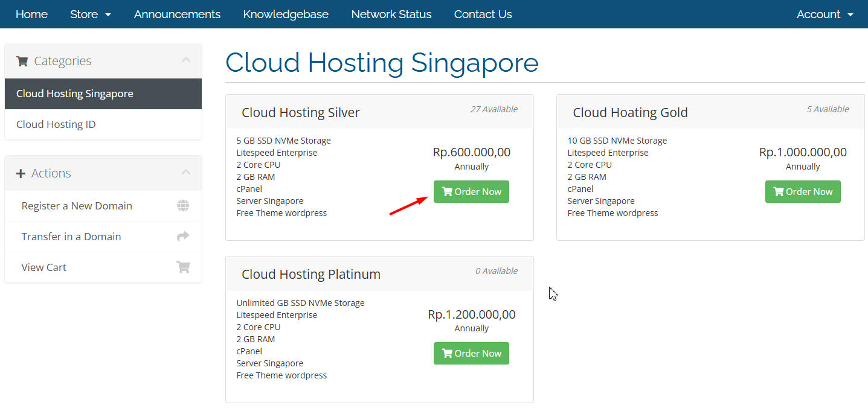Click cart icon on Silver Order Now button
The image size is (868, 414).
click(447, 191)
